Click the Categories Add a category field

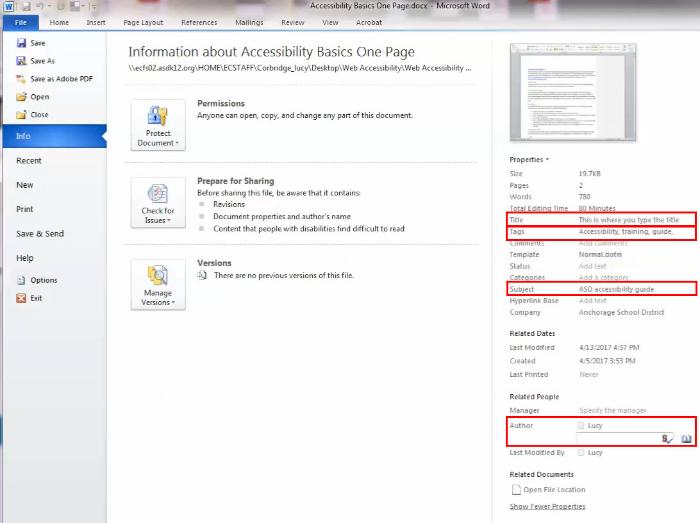[604, 278]
